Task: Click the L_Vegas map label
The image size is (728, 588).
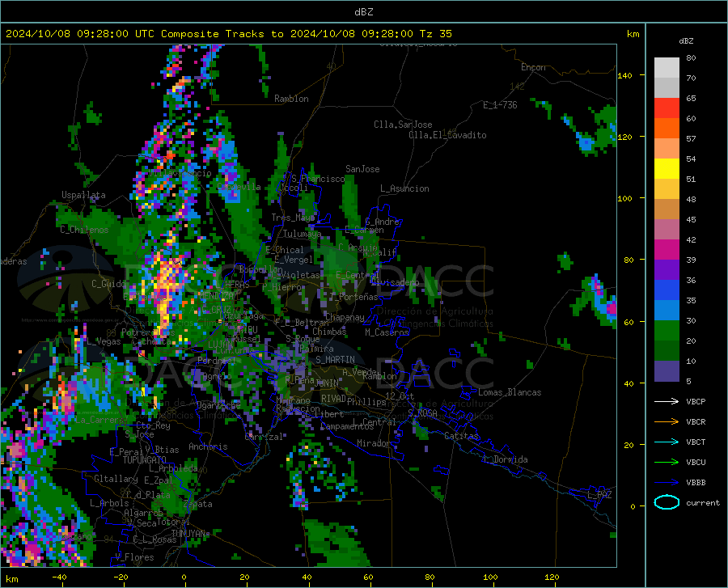Action: tap(104, 341)
